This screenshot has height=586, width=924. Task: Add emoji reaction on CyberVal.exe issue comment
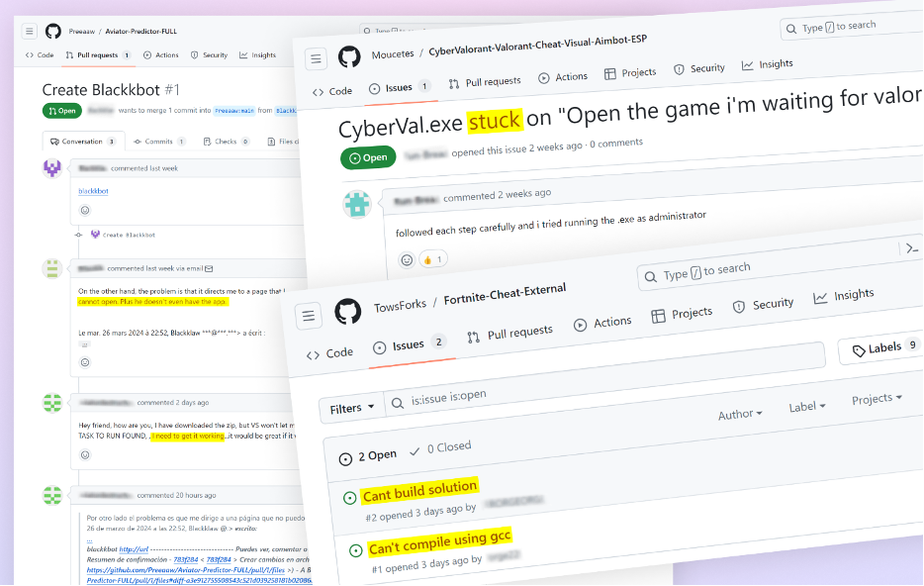tap(407, 260)
